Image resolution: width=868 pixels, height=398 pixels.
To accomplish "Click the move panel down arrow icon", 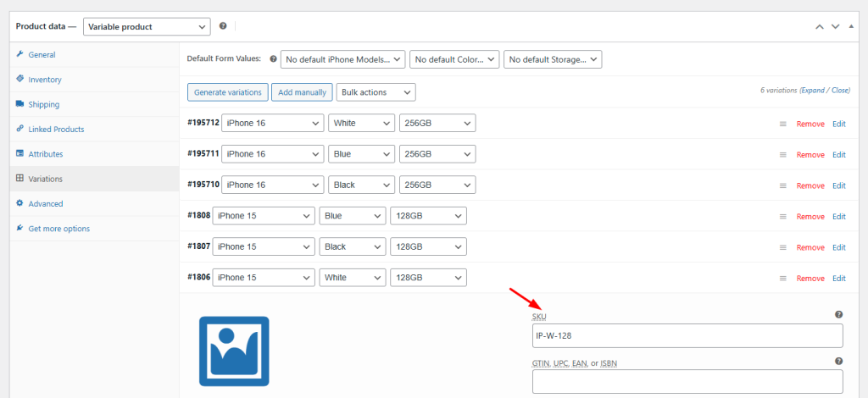I will pyautogui.click(x=836, y=26).
